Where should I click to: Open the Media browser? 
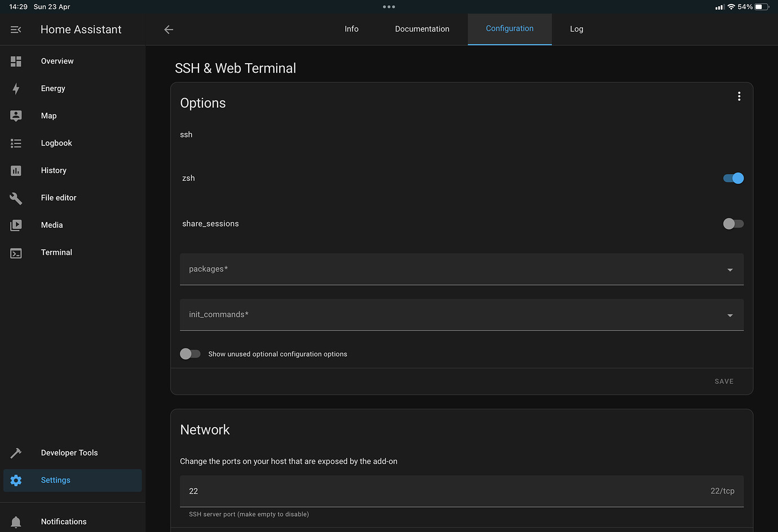[51, 225]
